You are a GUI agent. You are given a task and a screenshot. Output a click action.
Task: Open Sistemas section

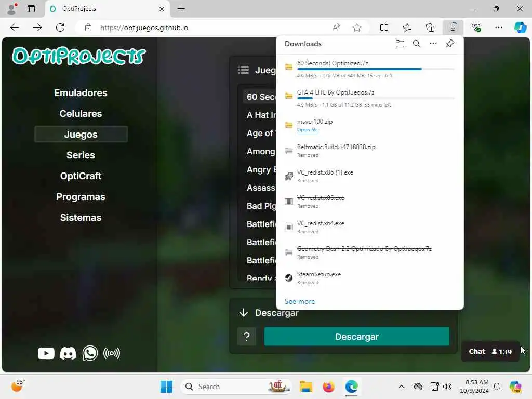tap(81, 218)
